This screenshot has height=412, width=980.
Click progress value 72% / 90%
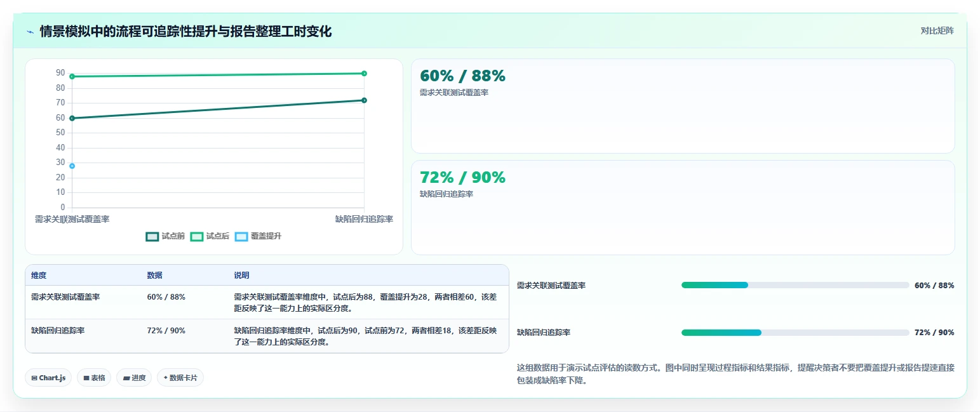(934, 333)
